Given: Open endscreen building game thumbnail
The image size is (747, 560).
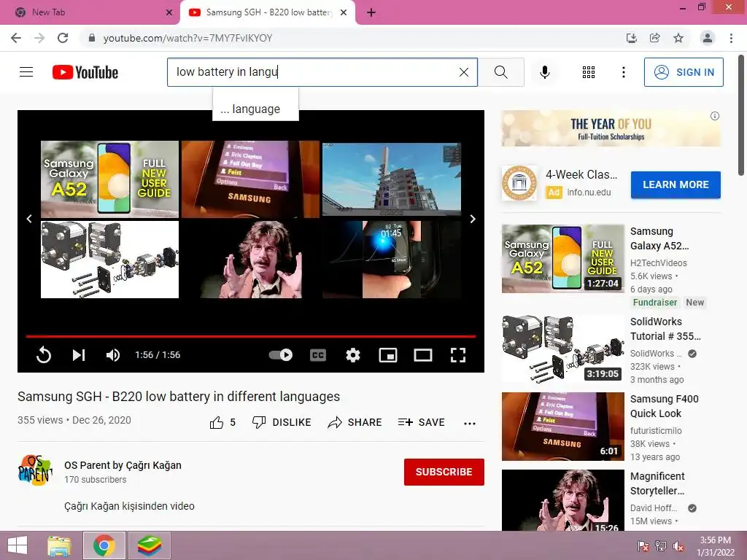Looking at the screenshot, I should pyautogui.click(x=392, y=179).
